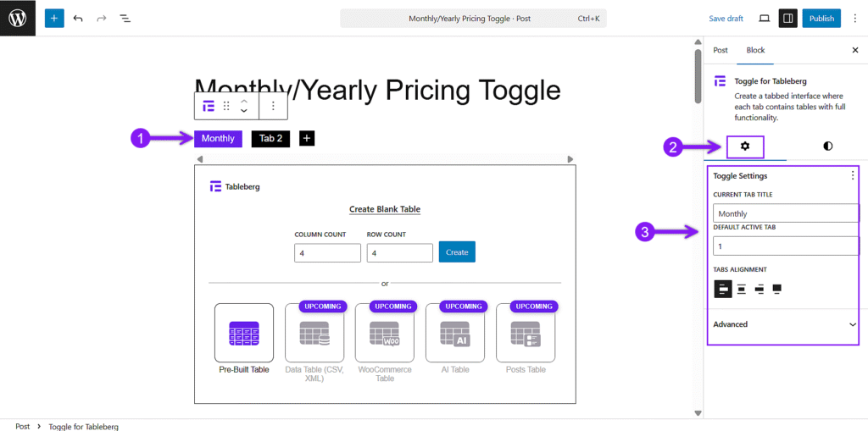Select the Pre-Built Table option
The image size is (868, 431).
coord(244,339)
